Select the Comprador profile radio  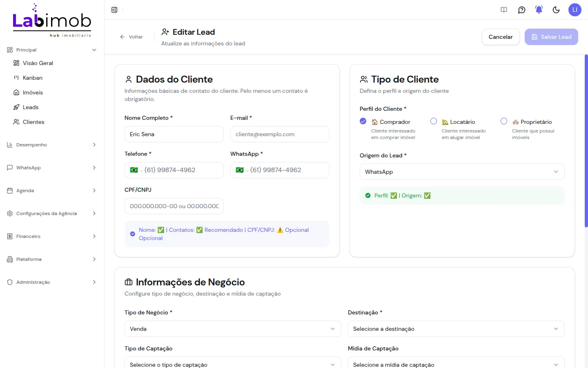pos(363,121)
